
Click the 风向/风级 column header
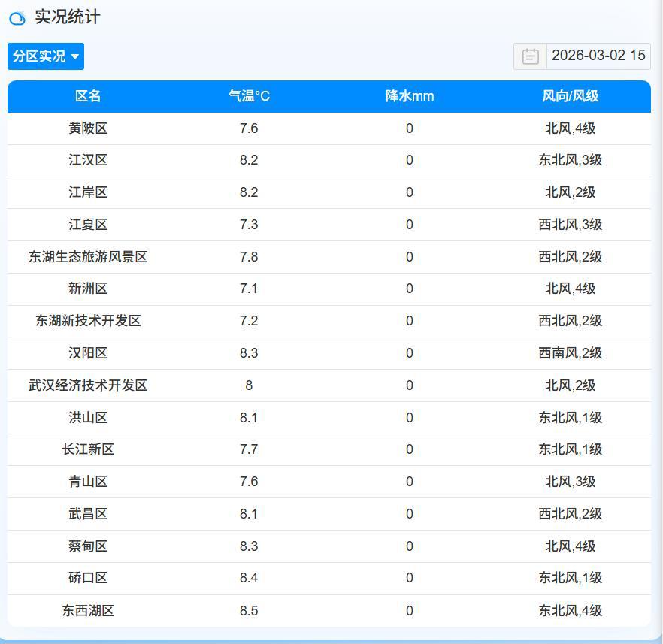[569, 96]
